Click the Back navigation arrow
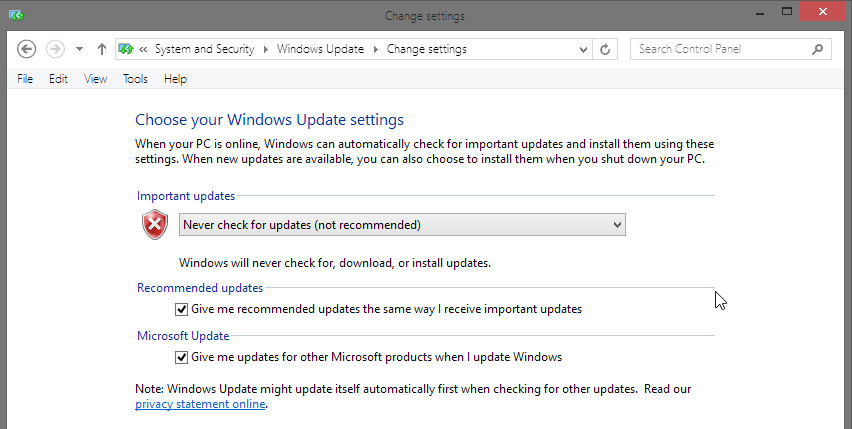 tap(27, 49)
